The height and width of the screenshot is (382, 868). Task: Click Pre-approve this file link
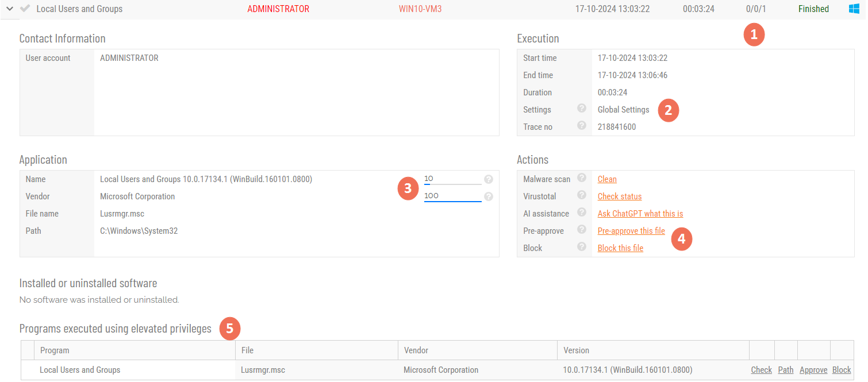pos(631,231)
